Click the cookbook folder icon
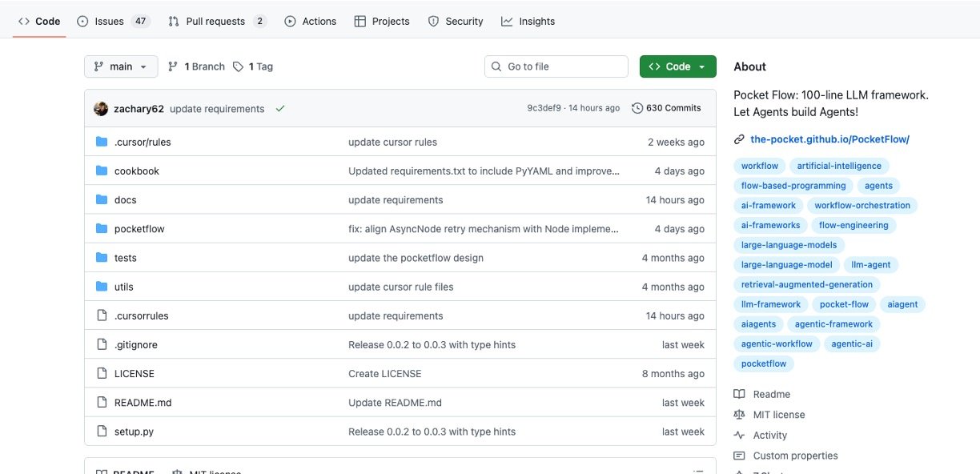Screen dimensions: 980x474 tap(102, 171)
